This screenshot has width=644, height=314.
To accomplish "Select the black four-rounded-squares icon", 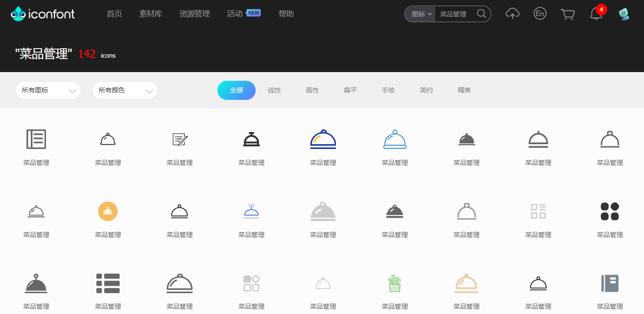I will pyautogui.click(x=610, y=212).
